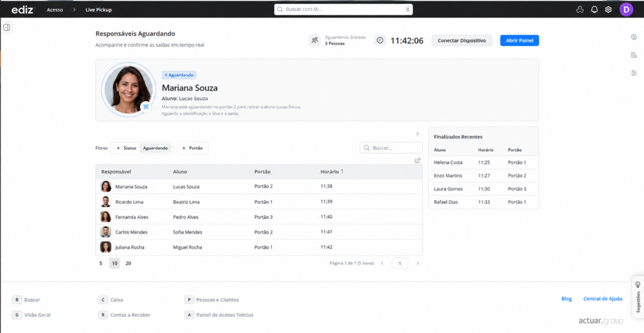Click the face recognition badge on photo

(145, 106)
